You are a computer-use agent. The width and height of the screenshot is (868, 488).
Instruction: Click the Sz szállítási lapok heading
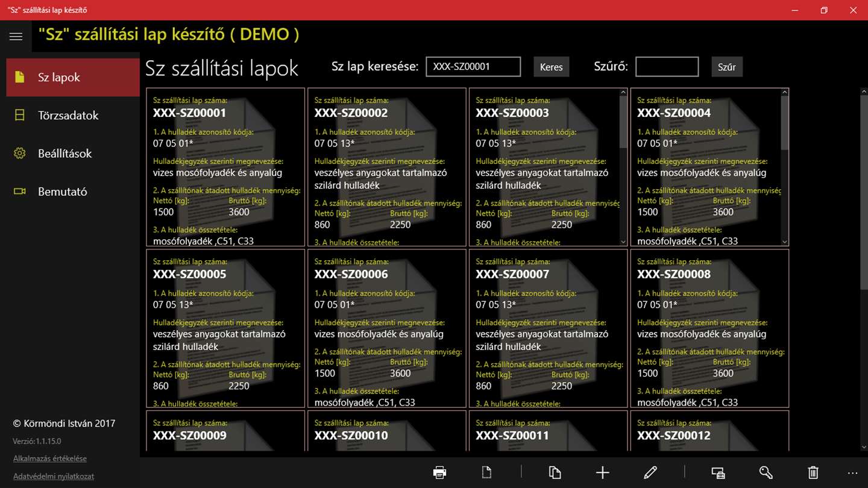click(222, 68)
